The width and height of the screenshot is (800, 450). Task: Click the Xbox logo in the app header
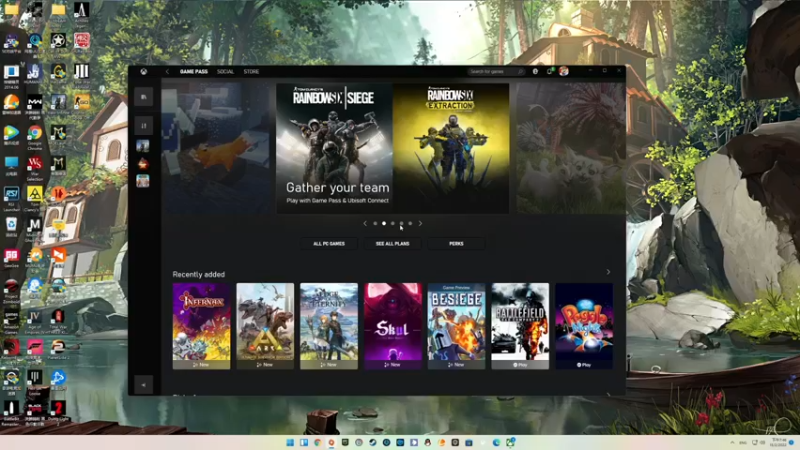(144, 71)
